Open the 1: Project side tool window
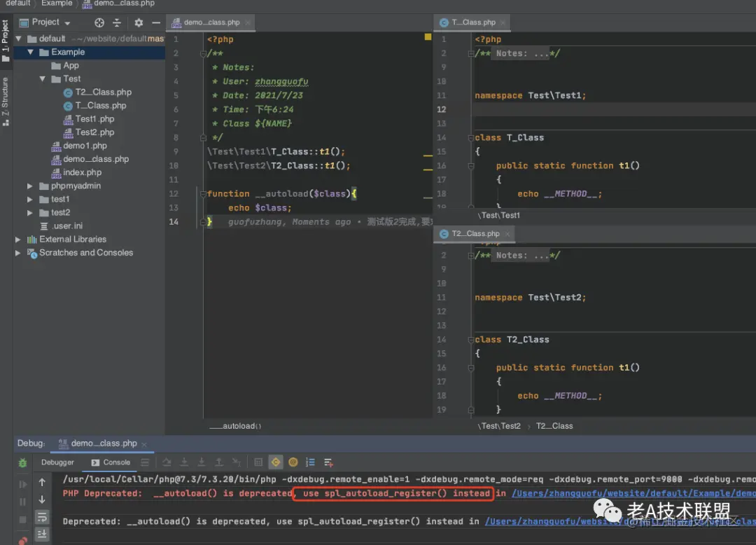Viewport: 756px width, 545px height. (6, 41)
